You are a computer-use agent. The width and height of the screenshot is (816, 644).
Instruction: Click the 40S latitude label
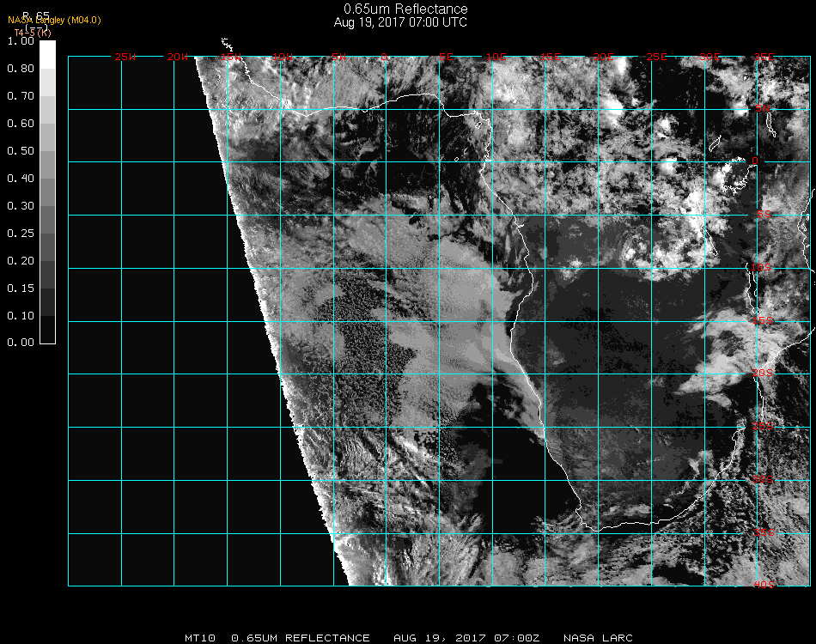coord(764,585)
